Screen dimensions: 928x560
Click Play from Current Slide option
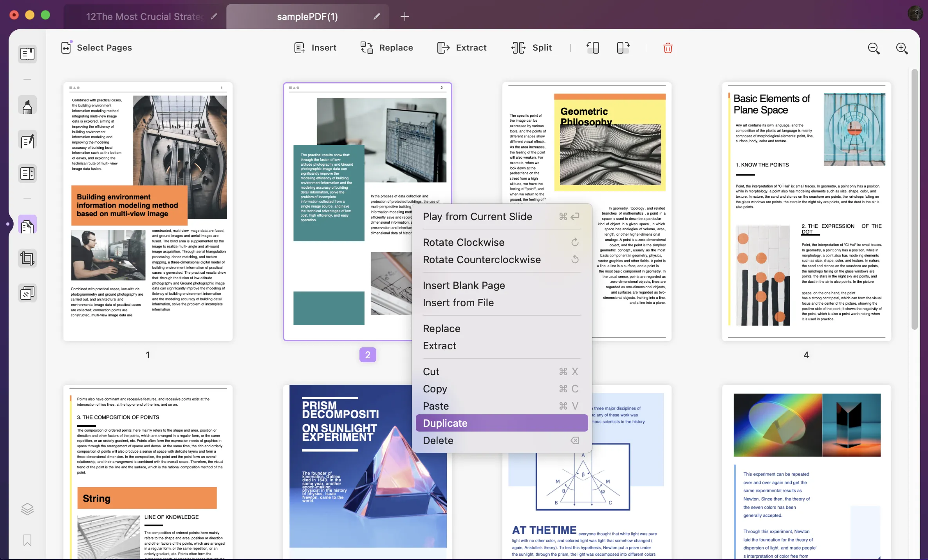pyautogui.click(x=477, y=216)
